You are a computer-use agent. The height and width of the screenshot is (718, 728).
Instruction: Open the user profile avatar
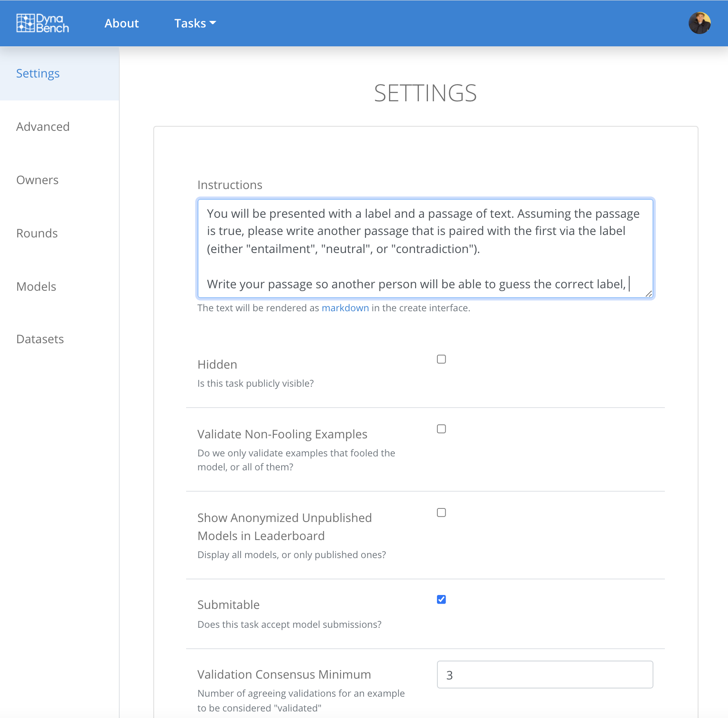pyautogui.click(x=699, y=23)
